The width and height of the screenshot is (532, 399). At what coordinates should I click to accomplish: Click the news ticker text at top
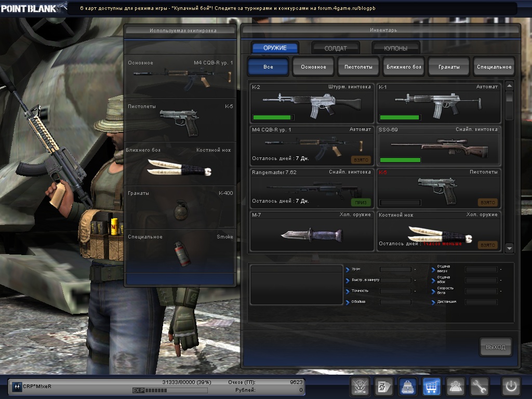point(228,8)
